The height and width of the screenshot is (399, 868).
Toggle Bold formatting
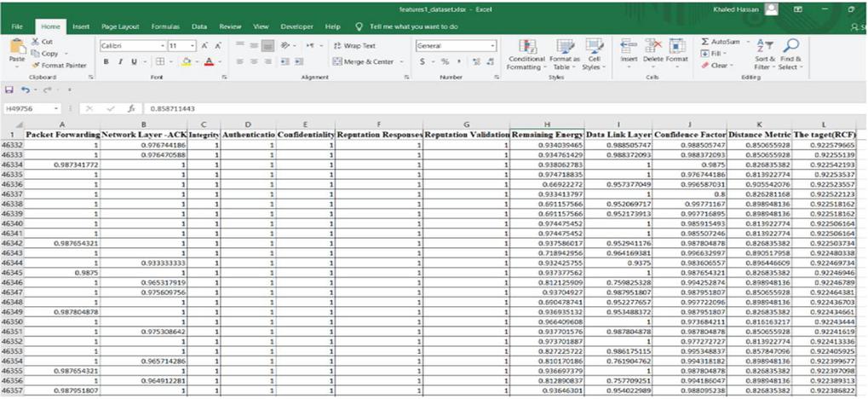[x=106, y=61]
